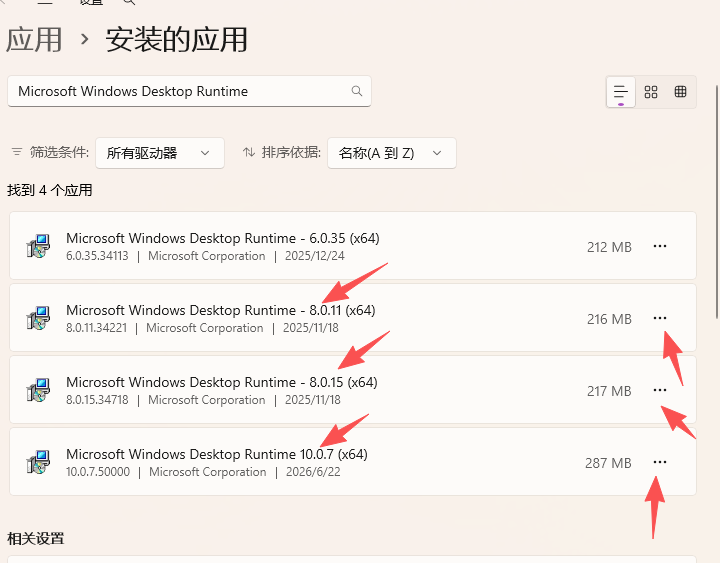Click the breadcrumb chevron after 应用
The width and height of the screenshot is (720, 563).
pos(84,39)
